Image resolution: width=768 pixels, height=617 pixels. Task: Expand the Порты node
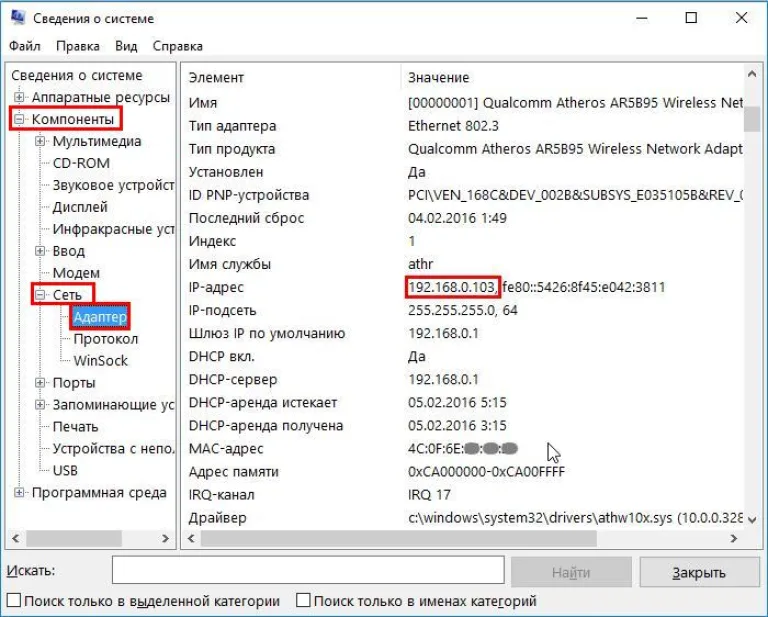click(x=40, y=382)
